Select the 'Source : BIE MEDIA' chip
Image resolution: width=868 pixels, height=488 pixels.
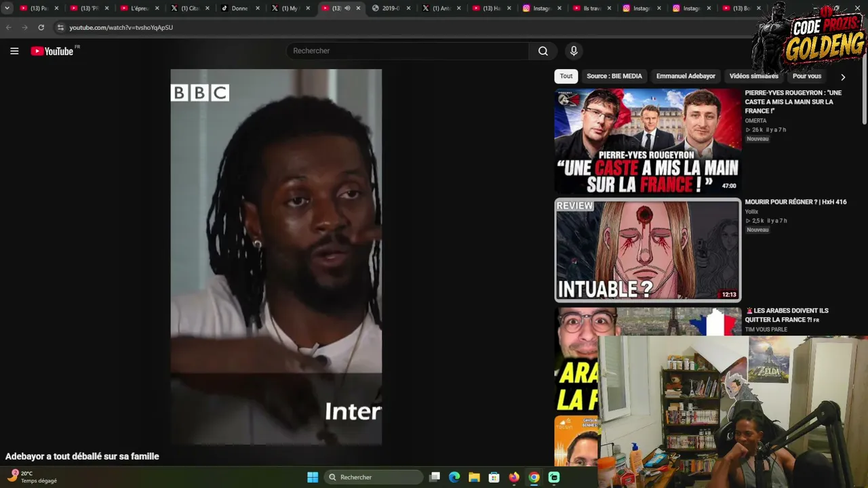(x=614, y=76)
